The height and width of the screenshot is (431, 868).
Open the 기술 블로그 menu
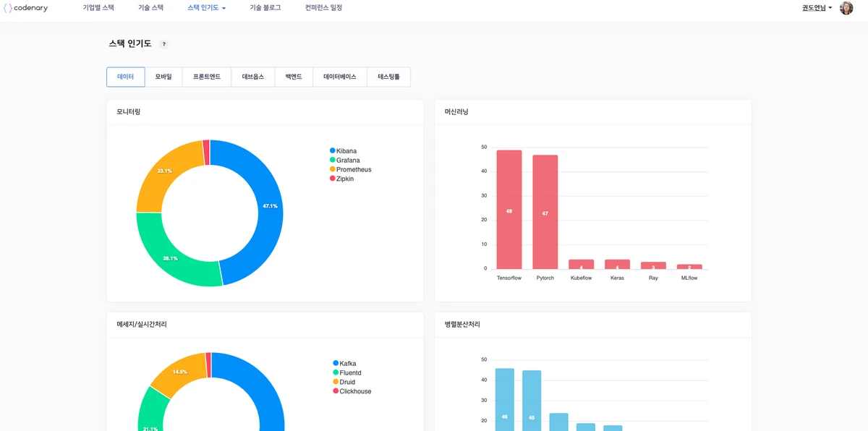[265, 8]
